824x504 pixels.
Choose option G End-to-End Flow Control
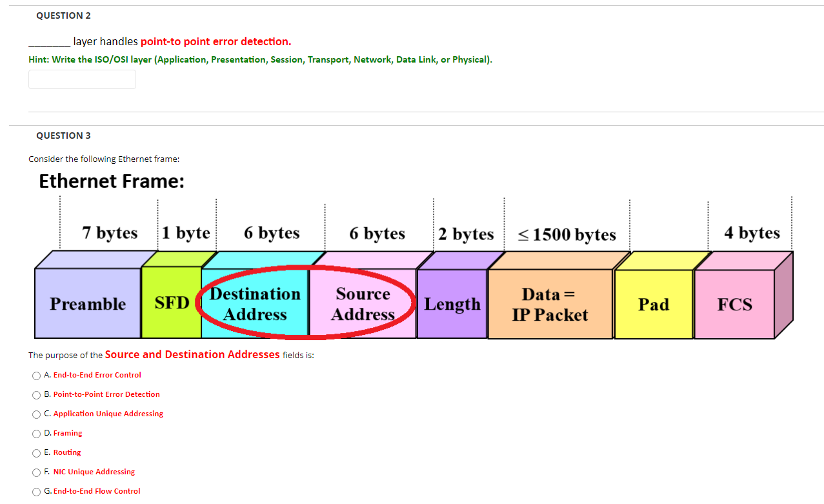click(36, 491)
